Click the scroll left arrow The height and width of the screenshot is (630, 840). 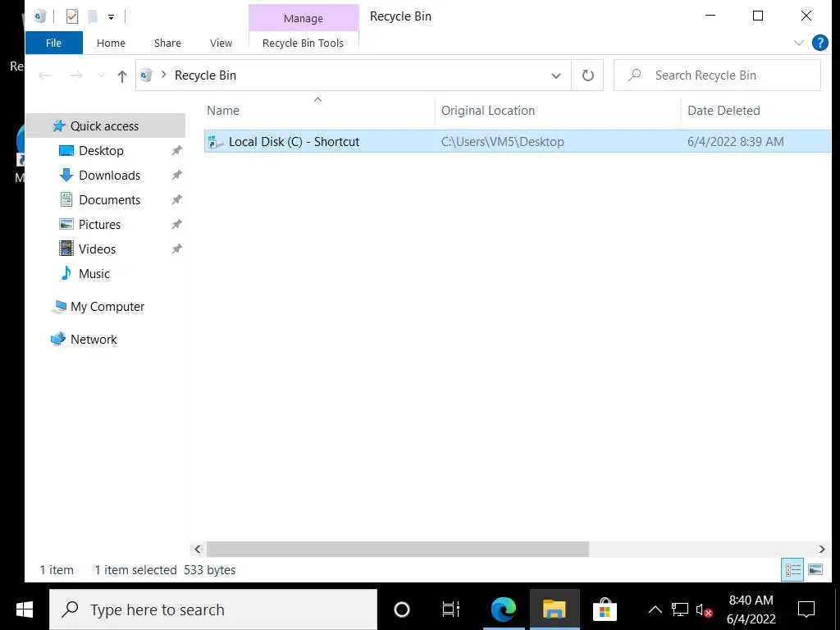pyautogui.click(x=197, y=549)
